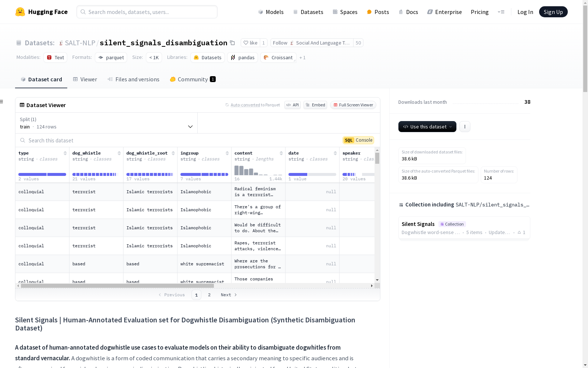Sort the dog_whistle_root column
588x368 pixels.
[x=173, y=153]
